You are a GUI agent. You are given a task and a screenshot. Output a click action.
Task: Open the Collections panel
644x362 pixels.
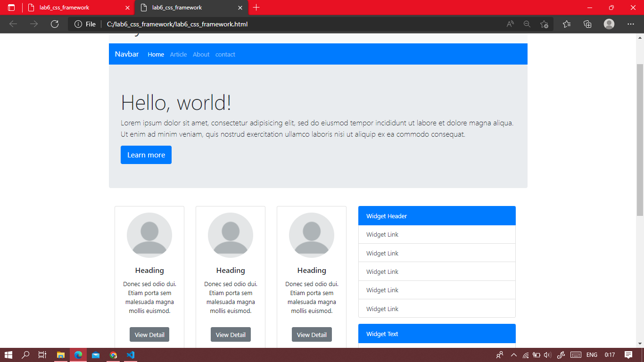[587, 24]
